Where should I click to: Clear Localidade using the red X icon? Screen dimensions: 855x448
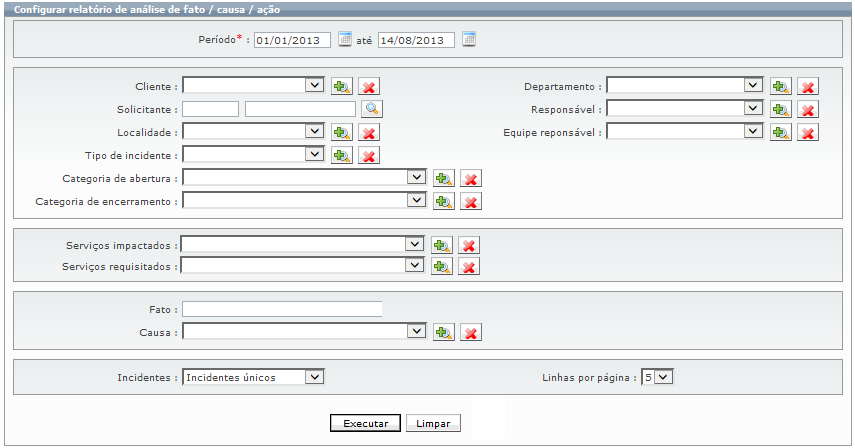point(369,132)
